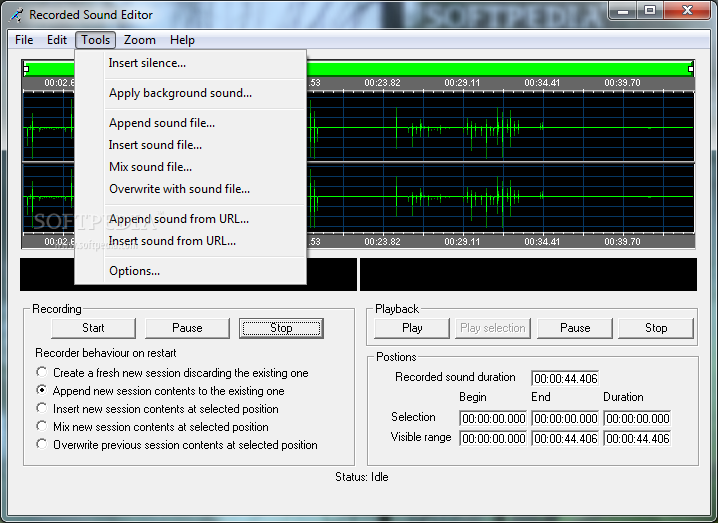Minimize the Recorded Sound Editor window
The width and height of the screenshot is (718, 523).
click(x=623, y=10)
